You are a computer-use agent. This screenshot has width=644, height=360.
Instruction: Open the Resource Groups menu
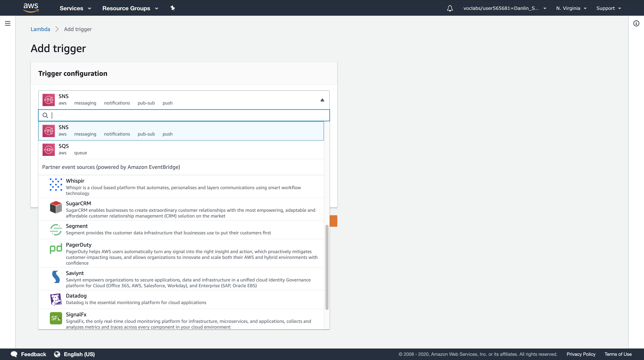[130, 8]
